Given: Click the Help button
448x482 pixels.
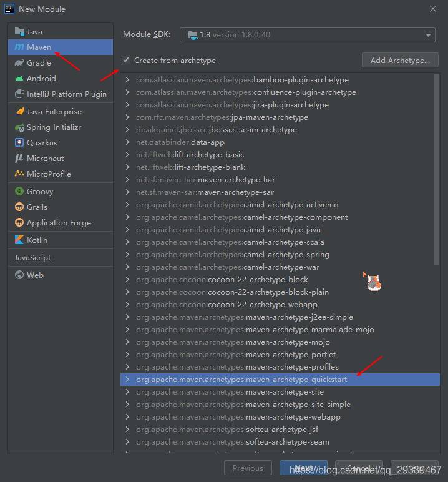Looking at the screenshot, I should 414,468.
